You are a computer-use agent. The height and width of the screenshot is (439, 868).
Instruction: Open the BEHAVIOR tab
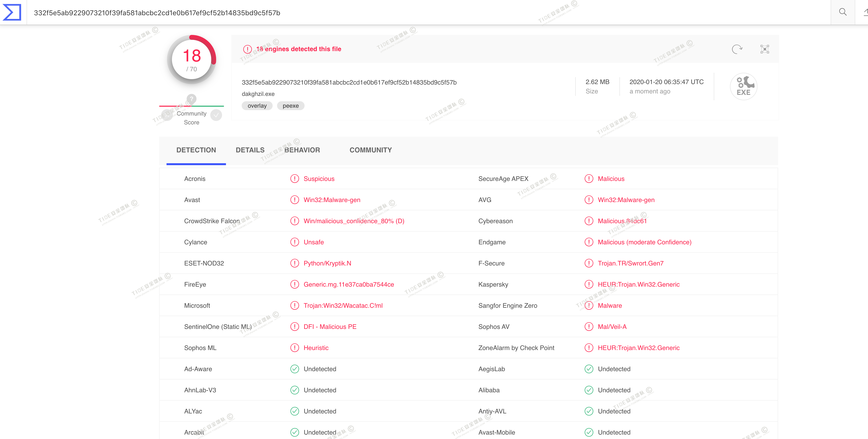click(x=302, y=150)
